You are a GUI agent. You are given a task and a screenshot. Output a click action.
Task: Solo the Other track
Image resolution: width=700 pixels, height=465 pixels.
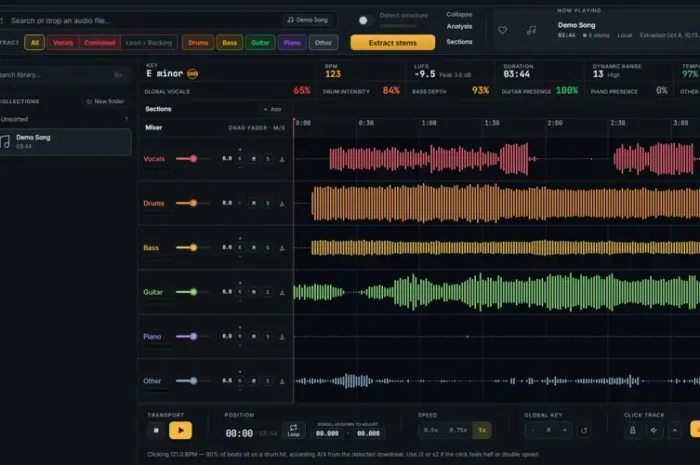(x=268, y=381)
